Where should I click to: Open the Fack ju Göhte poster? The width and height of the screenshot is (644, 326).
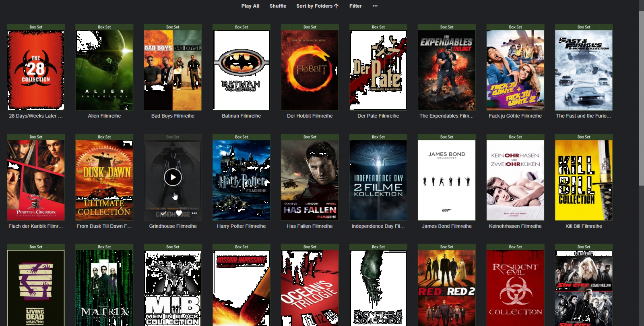coord(515,70)
